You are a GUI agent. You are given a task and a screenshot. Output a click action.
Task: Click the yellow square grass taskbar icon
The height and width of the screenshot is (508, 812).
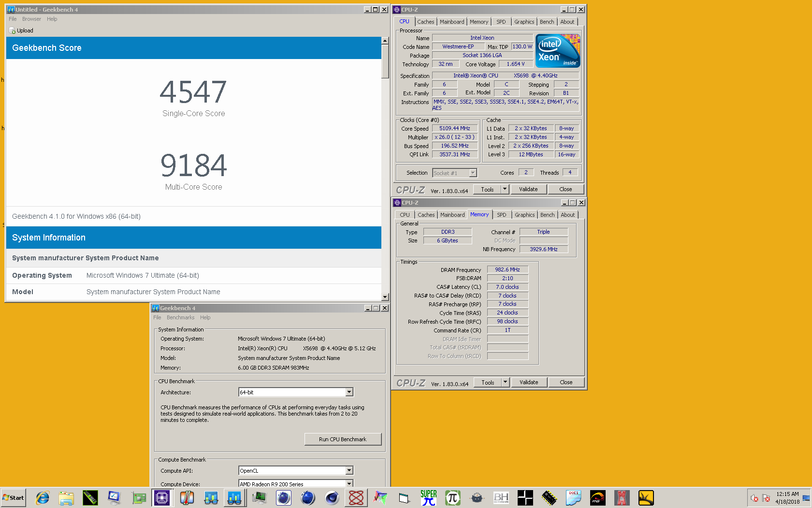pyautogui.click(x=646, y=498)
